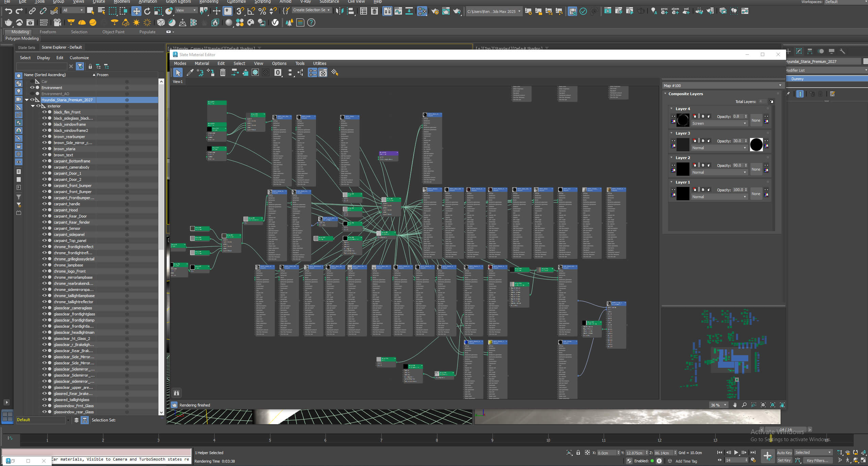Screen dimensions: 868x466
Task: Open the Utilities menu in Slate Material Editor
Action: [x=319, y=63]
